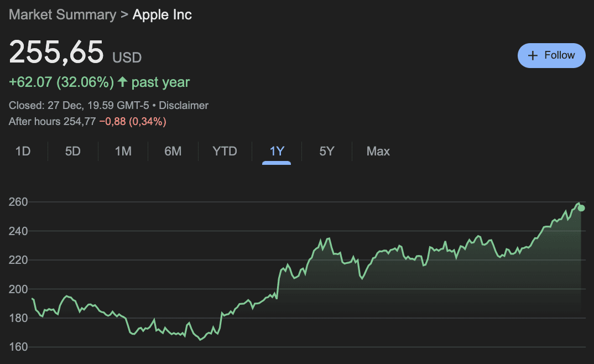The height and width of the screenshot is (364, 594).
Task: Click the green endpoint dot on chart
Action: coord(581,208)
